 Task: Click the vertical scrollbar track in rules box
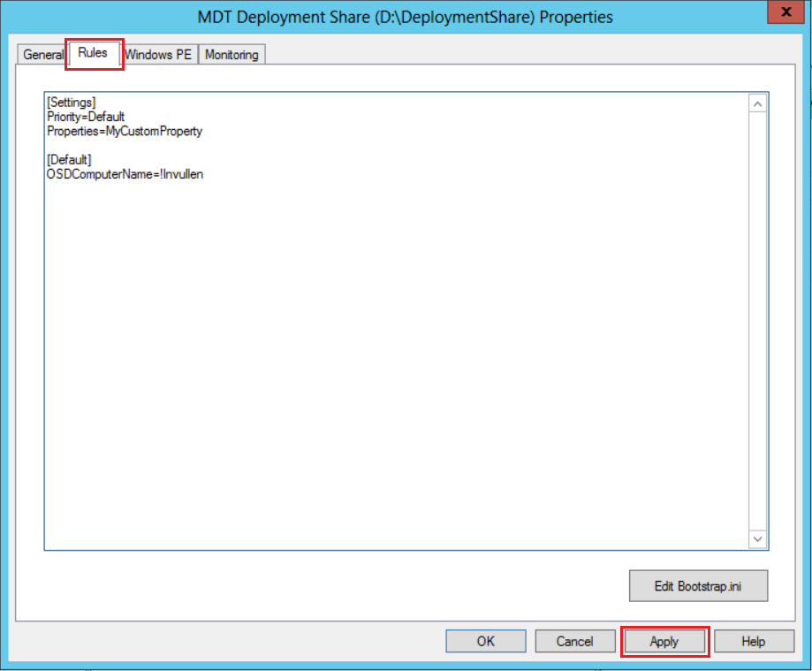point(758,318)
